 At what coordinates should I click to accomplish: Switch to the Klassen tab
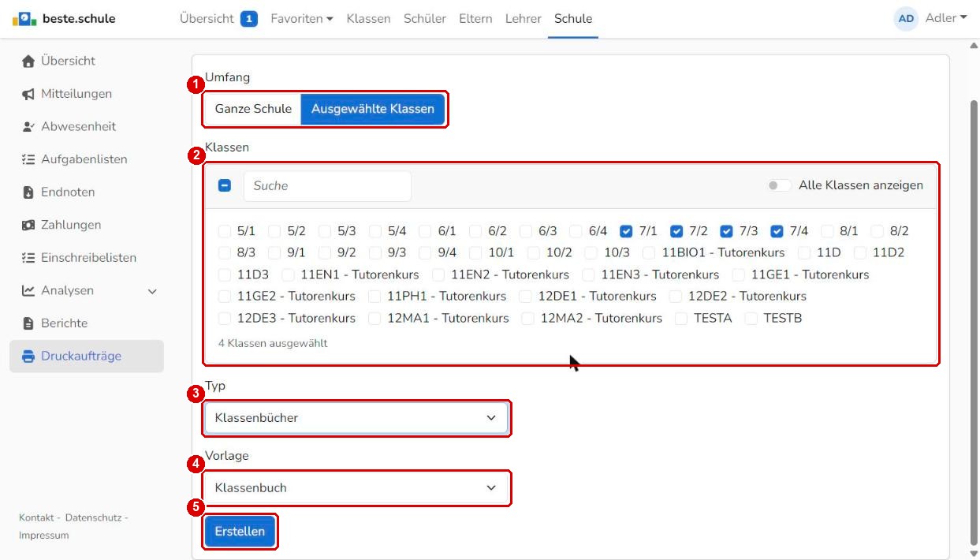(368, 19)
